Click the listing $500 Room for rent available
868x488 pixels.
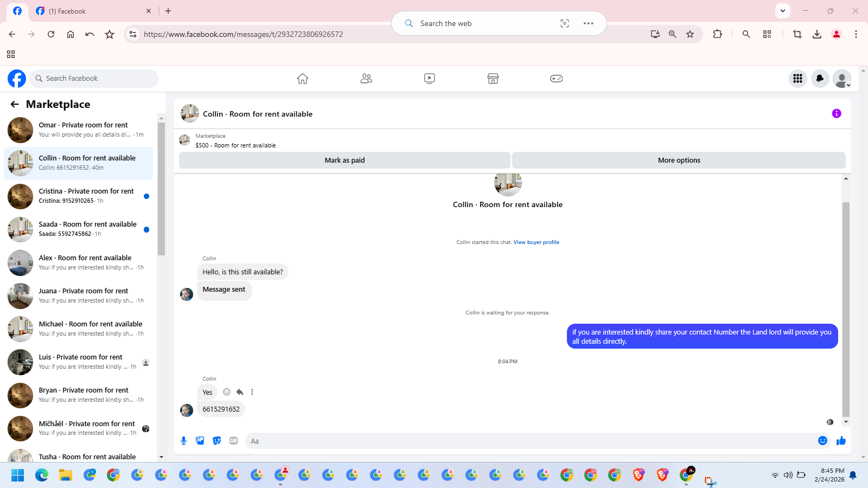coord(235,145)
